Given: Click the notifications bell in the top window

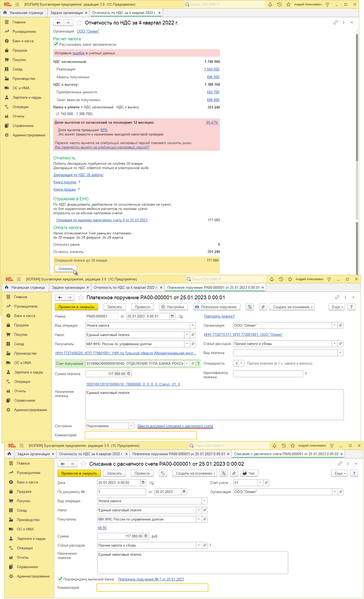Looking at the screenshot, I should [270, 5].
